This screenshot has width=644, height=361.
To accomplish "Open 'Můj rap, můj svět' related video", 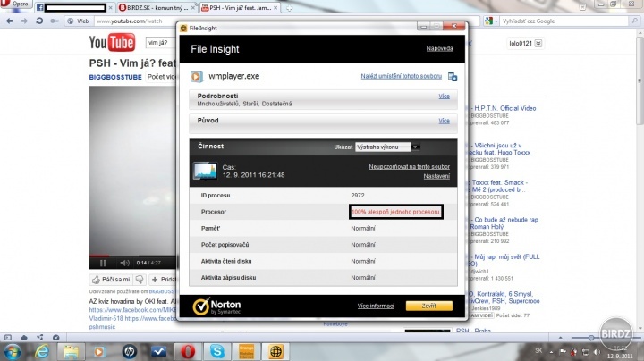I will (x=504, y=260).
